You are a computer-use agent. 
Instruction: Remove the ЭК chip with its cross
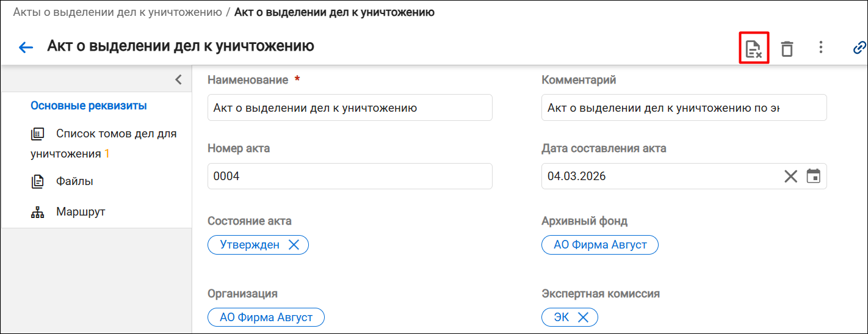click(x=583, y=318)
